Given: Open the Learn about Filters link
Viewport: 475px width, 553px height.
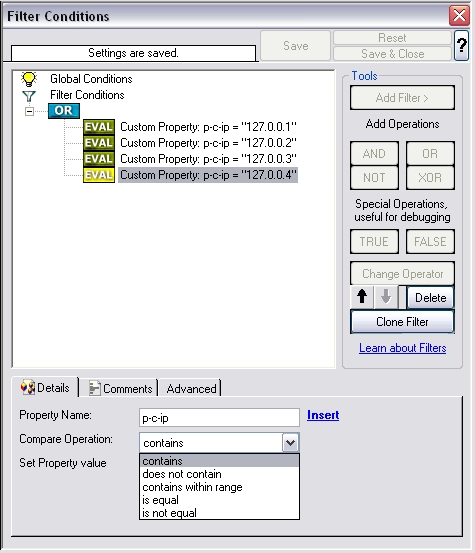Looking at the screenshot, I should coord(402,348).
